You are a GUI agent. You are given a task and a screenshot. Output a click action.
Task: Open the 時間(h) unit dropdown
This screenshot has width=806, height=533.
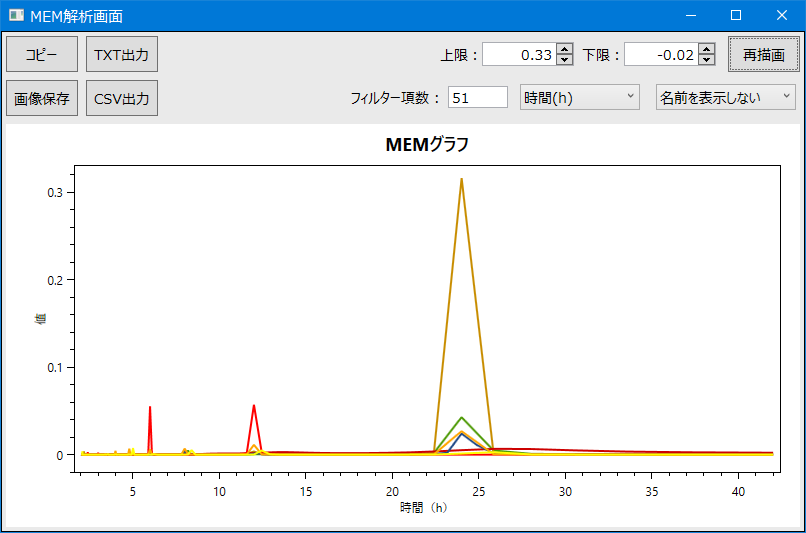(580, 97)
